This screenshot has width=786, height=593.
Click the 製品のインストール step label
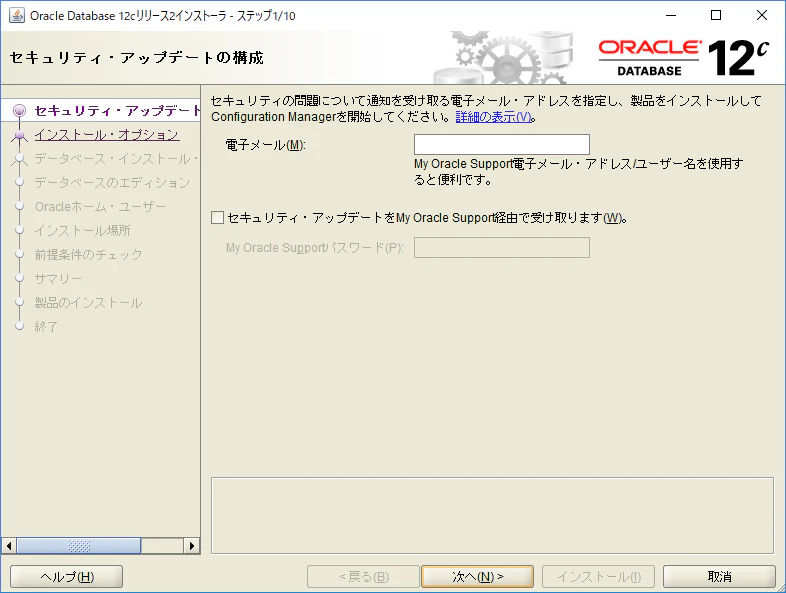[88, 303]
